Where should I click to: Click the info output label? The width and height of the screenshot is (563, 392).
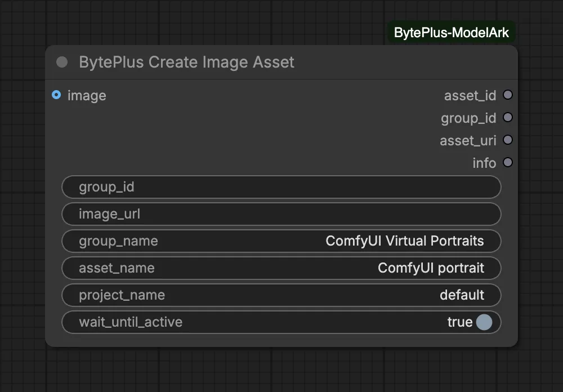[x=484, y=163]
